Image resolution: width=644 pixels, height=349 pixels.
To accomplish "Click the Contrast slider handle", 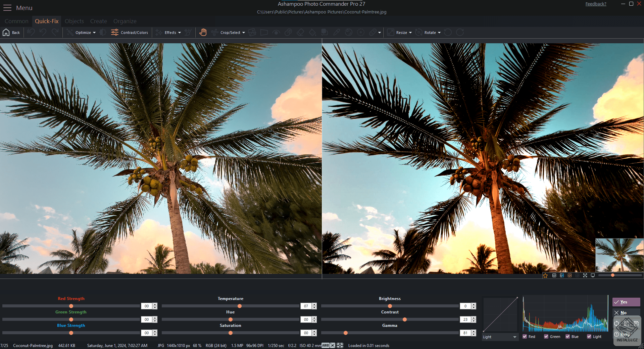I will [x=405, y=319].
